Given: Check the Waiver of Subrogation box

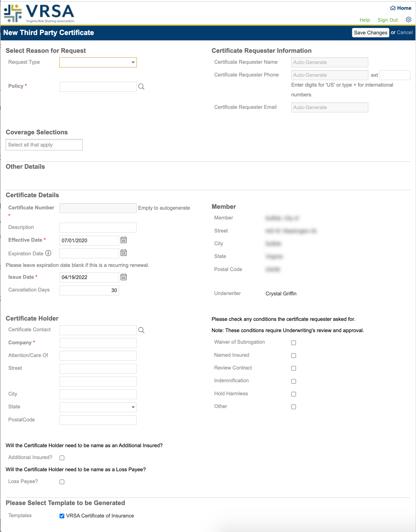Looking at the screenshot, I should 294,343.
